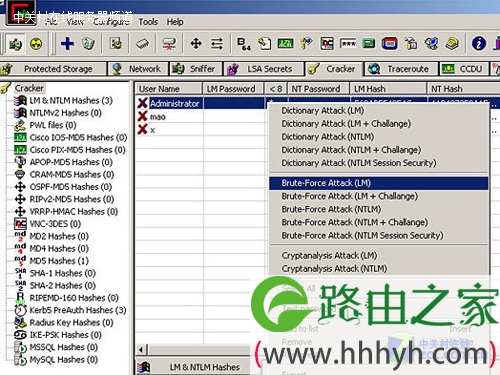This screenshot has height=375, width=500.
Task: Select MD5 Hashes (1) in tree
Action: click(x=59, y=261)
